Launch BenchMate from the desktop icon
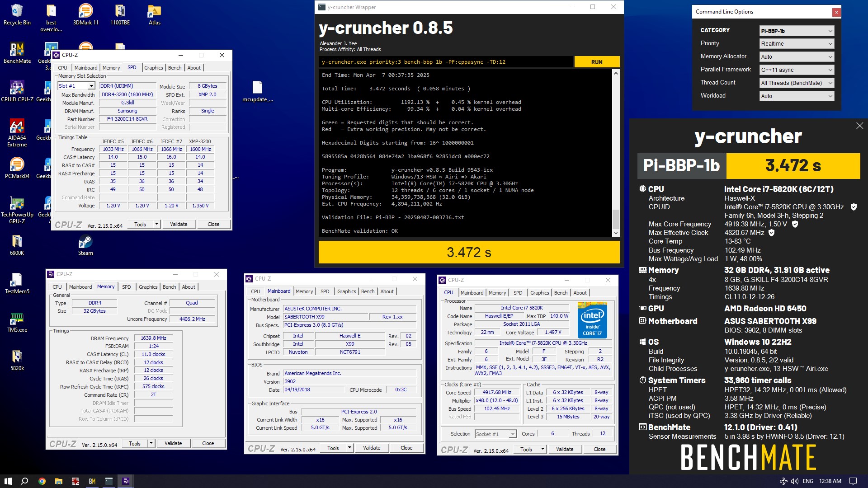Viewport: 868px width, 488px height. [17, 53]
